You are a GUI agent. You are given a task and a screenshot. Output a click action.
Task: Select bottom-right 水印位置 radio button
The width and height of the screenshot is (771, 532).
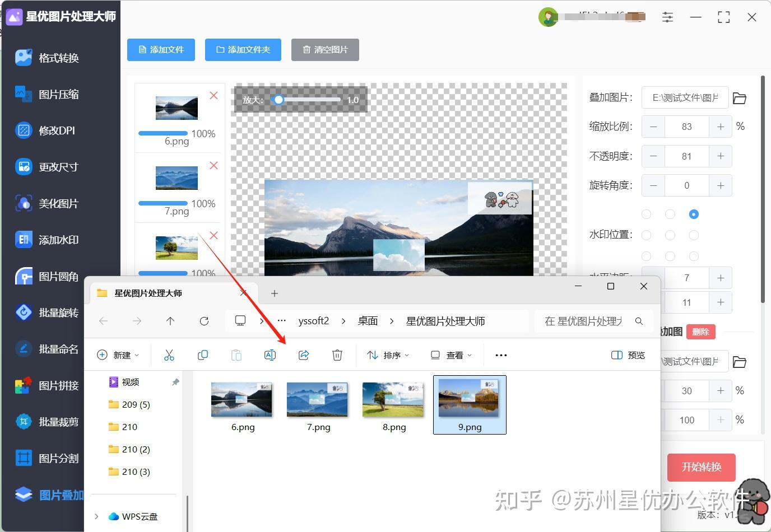(694, 256)
